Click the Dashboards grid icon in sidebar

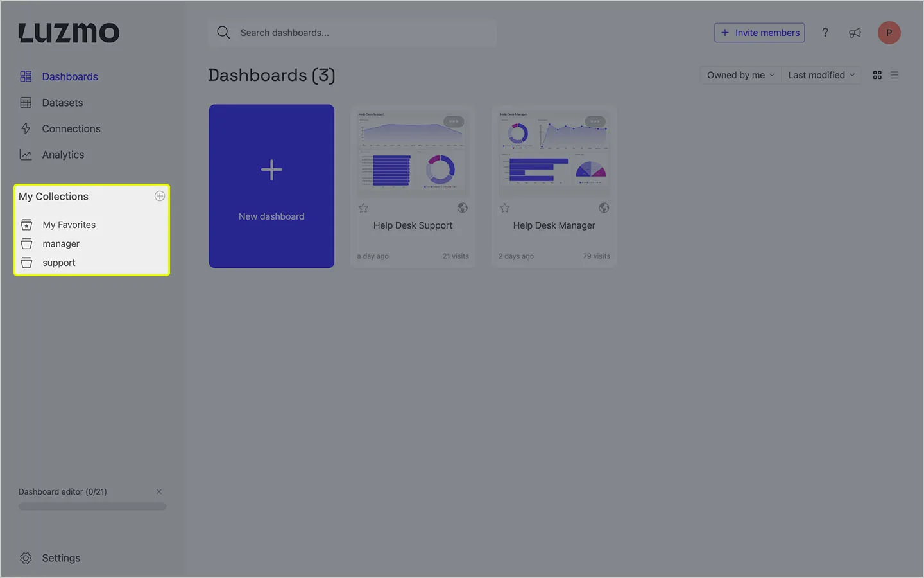point(26,76)
